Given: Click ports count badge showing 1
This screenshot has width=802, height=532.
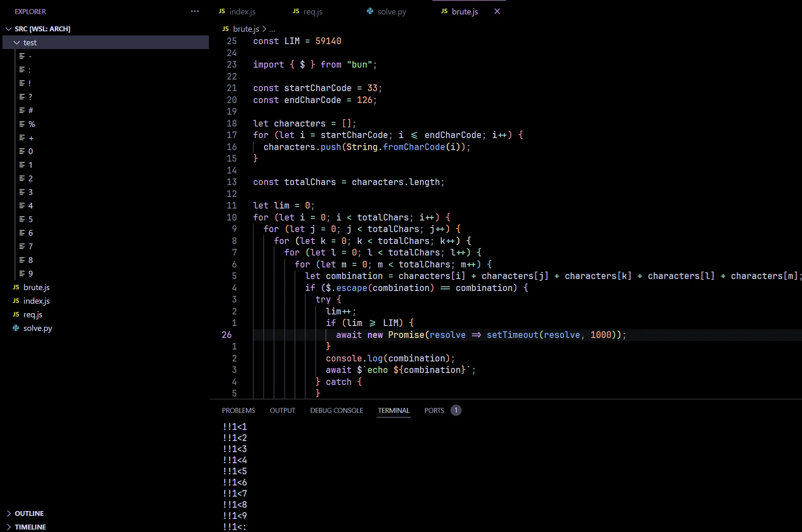Looking at the screenshot, I should tap(456, 410).
